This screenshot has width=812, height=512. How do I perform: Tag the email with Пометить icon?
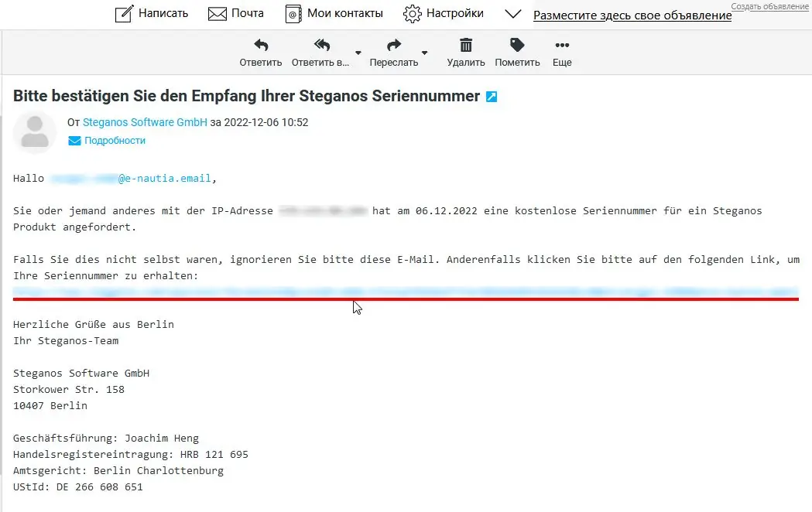[517, 45]
